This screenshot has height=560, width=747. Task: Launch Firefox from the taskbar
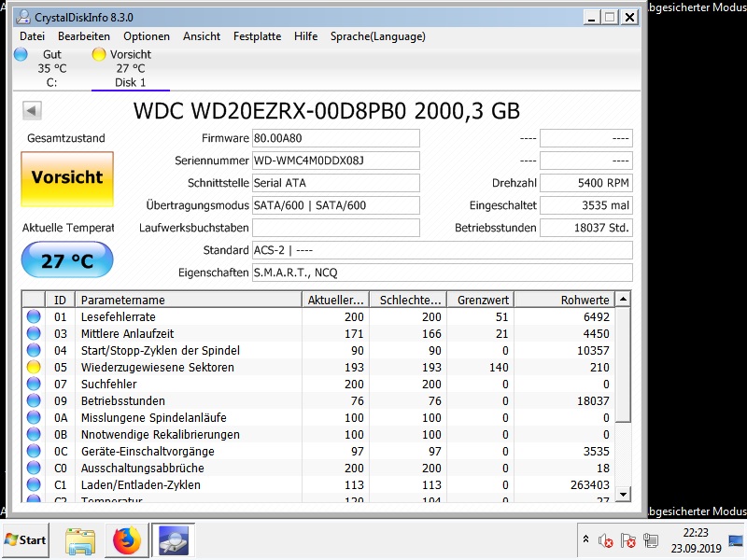(x=126, y=541)
